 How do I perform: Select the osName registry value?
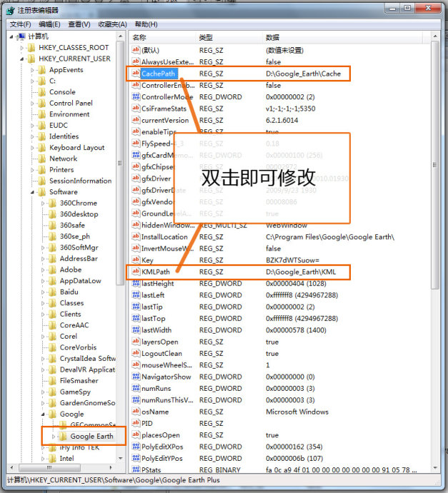155,412
